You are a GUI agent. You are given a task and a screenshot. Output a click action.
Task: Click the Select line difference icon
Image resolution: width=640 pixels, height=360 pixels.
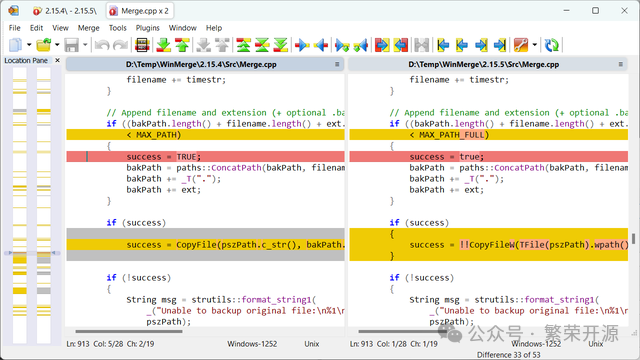coord(142,45)
